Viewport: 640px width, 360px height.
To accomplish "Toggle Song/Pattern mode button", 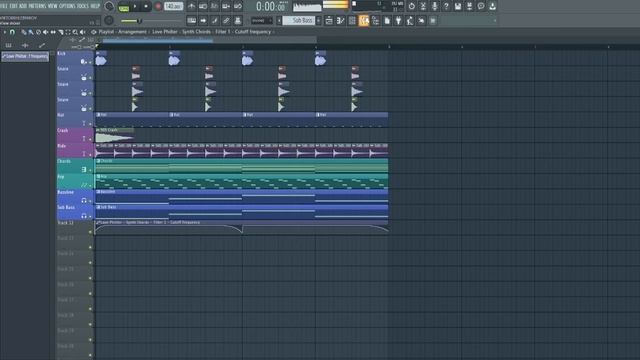I will pyautogui.click(x=123, y=7).
